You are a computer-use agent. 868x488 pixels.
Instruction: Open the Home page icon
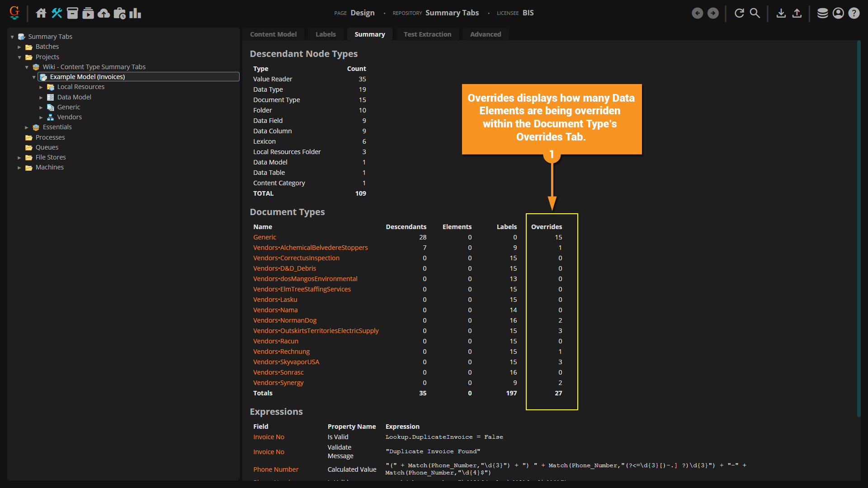click(x=41, y=13)
